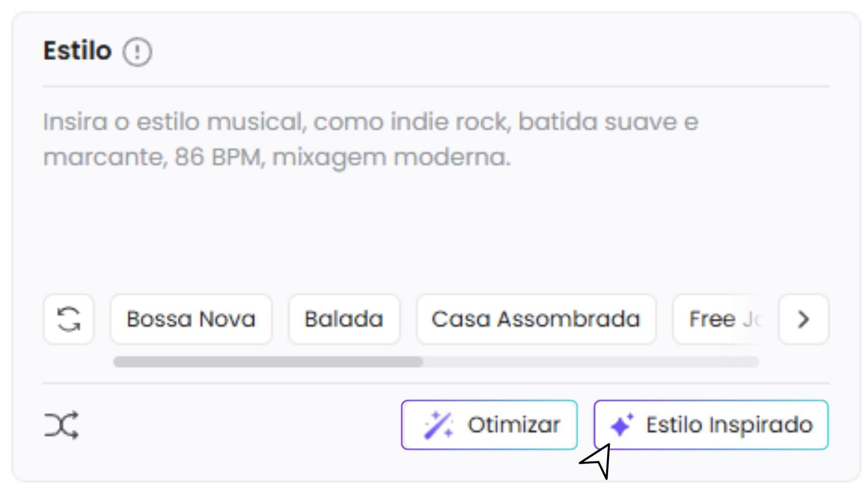Click the circular exclamation mark icon

tap(137, 52)
